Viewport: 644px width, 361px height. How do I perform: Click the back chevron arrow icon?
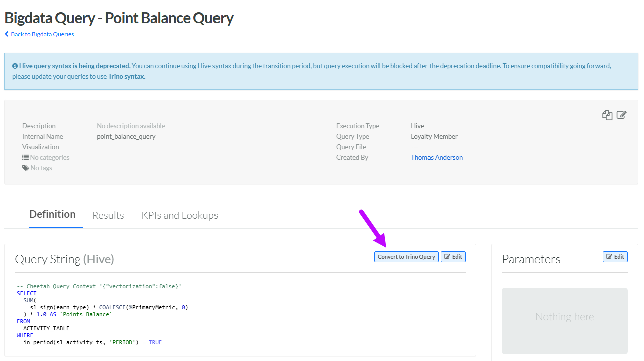[x=7, y=34]
